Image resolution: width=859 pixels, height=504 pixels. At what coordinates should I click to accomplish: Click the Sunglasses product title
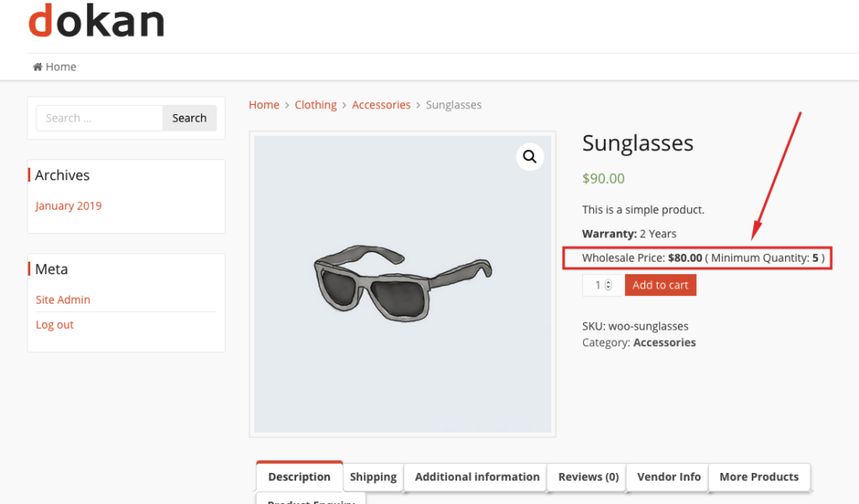click(x=638, y=143)
